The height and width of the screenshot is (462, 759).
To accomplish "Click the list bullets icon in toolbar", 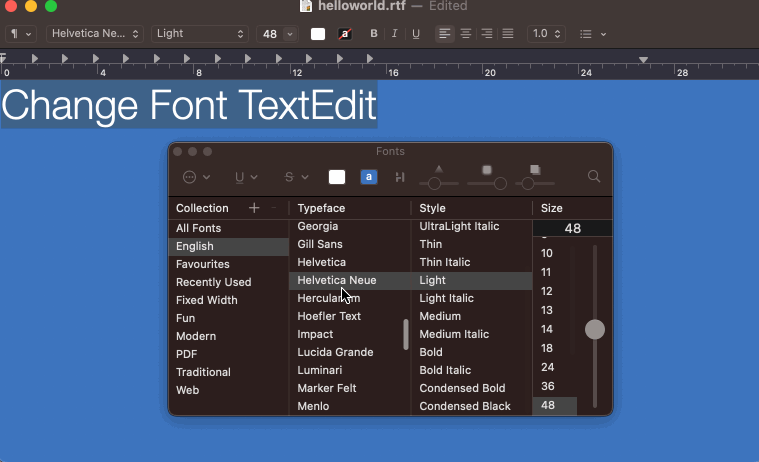I will [x=586, y=34].
